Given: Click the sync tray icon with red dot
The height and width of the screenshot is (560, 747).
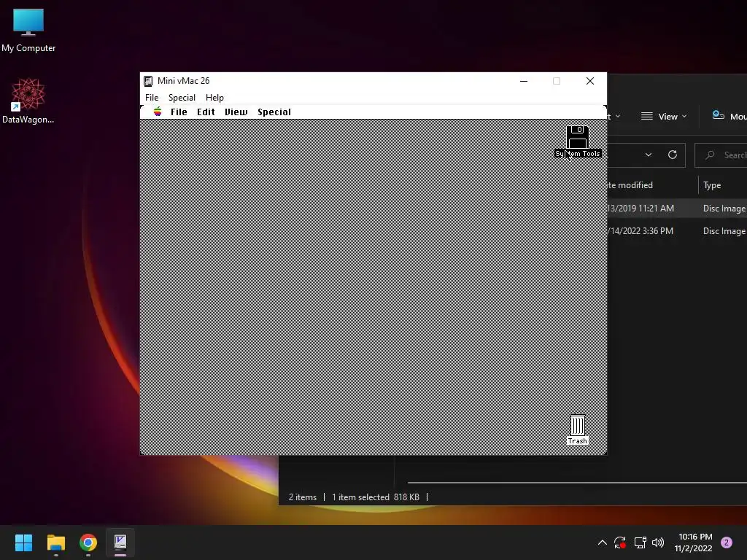Looking at the screenshot, I should click(x=620, y=542).
